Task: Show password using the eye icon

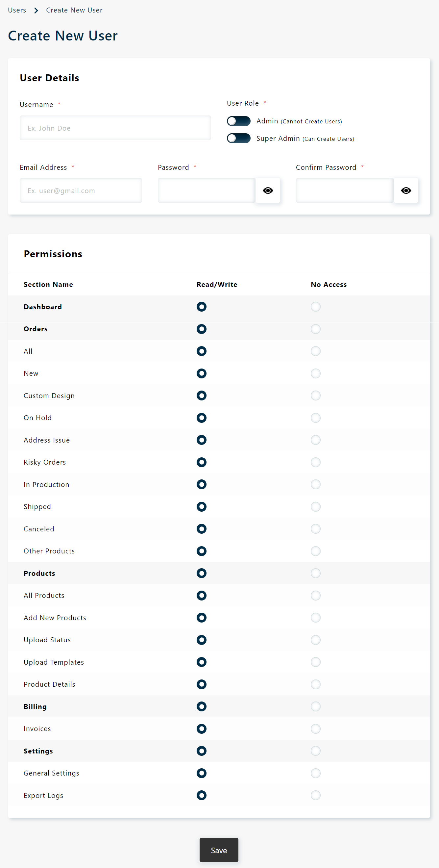Action: pyautogui.click(x=268, y=191)
